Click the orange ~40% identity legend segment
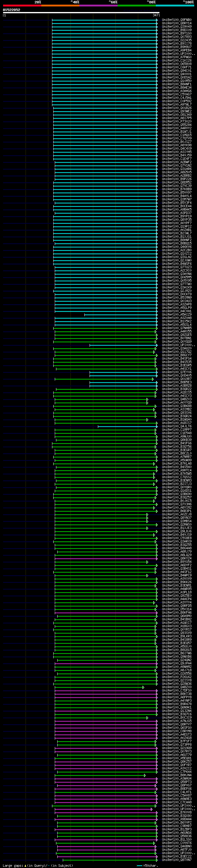Viewport: 197px width, 868px height. 60,6
